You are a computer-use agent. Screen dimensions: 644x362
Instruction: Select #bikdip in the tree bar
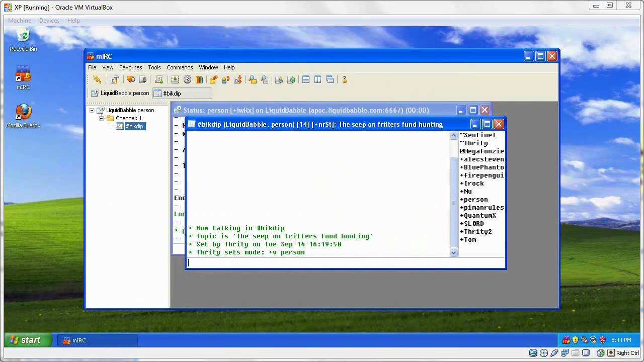coord(135,126)
